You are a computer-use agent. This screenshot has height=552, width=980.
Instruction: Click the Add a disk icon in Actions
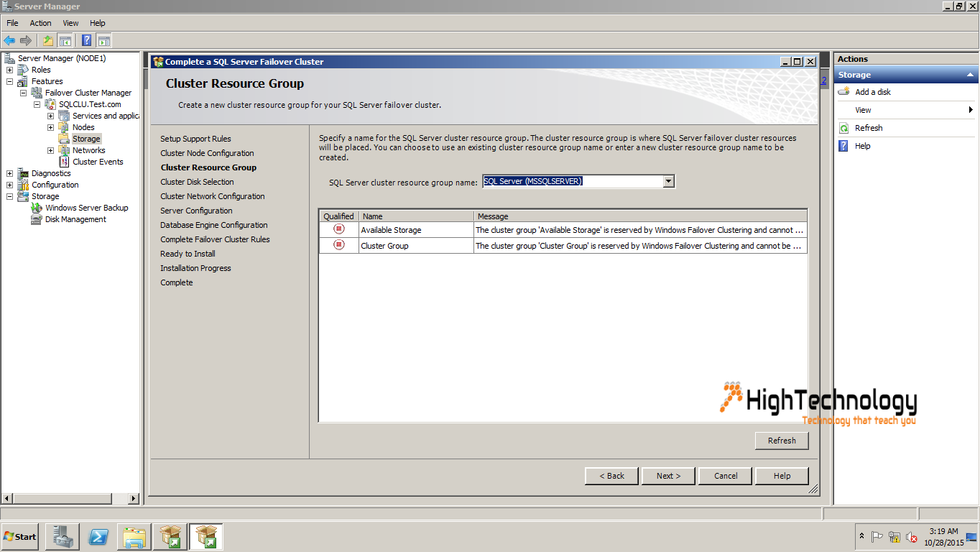coord(843,92)
